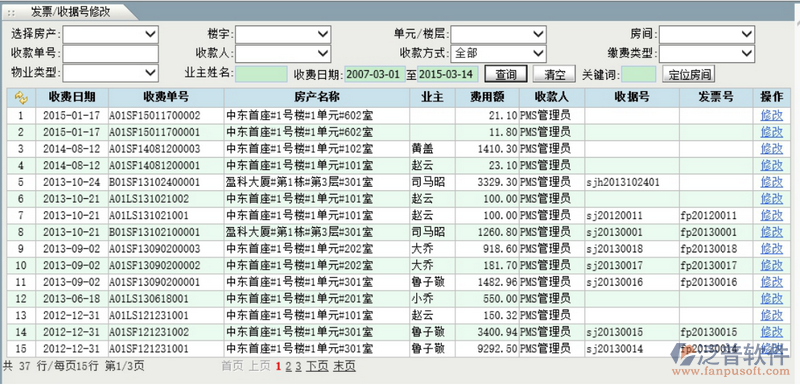This screenshot has width=800, height=387.
Task: Click the drag-handle dots beside 发票/收据号修改 tab
Action: tap(11, 12)
